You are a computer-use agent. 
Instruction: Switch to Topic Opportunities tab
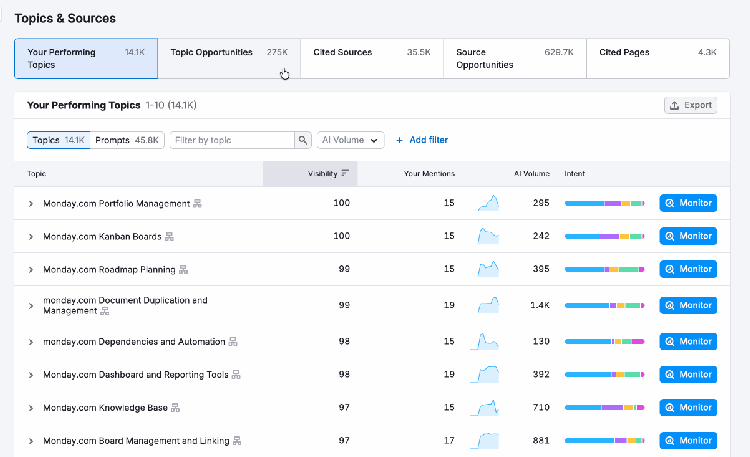click(229, 58)
